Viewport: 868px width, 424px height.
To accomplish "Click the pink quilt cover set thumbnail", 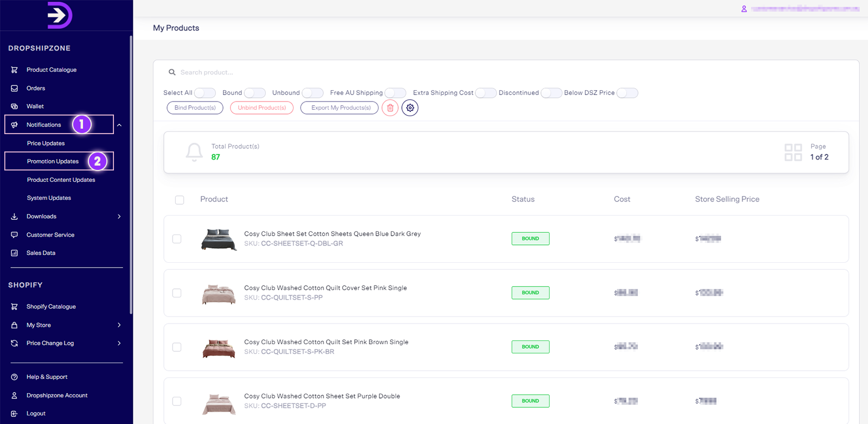I will click(x=219, y=294).
